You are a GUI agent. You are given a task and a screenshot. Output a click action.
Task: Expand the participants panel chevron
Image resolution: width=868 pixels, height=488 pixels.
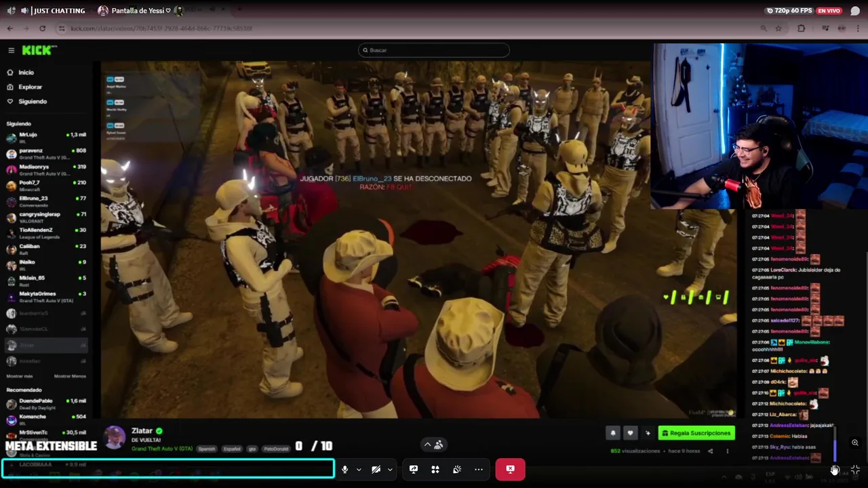pos(428,445)
